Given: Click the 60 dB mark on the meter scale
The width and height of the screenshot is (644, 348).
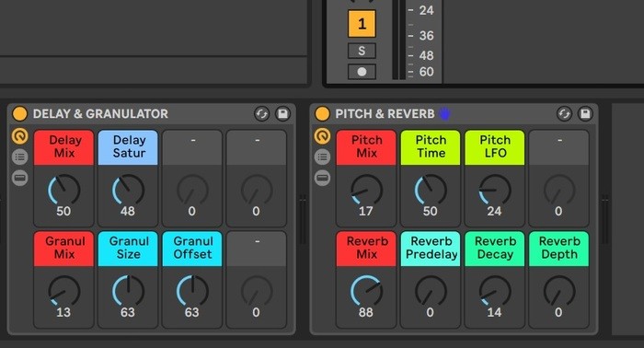Looking at the screenshot, I should click(426, 72).
